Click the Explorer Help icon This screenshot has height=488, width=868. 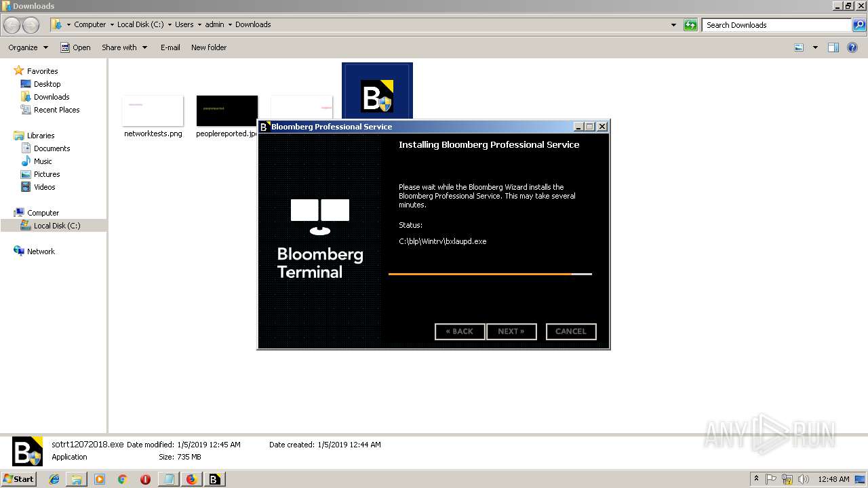coord(852,47)
